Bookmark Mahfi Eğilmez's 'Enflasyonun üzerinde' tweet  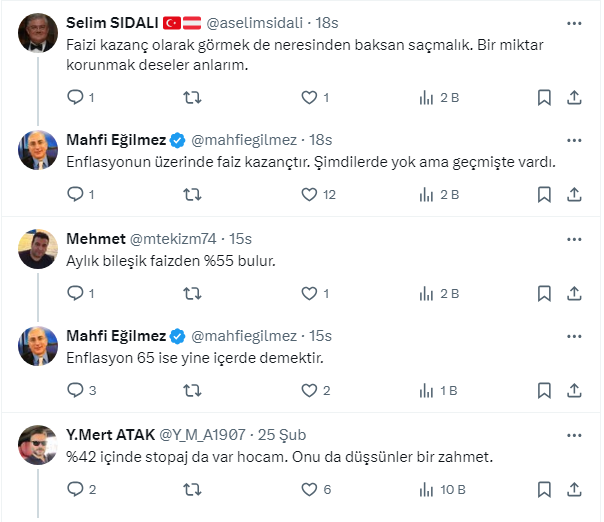[544, 195]
